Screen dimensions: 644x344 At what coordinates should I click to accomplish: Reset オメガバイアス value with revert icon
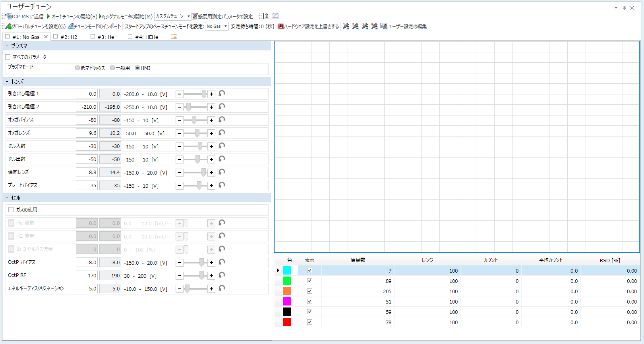tap(222, 120)
